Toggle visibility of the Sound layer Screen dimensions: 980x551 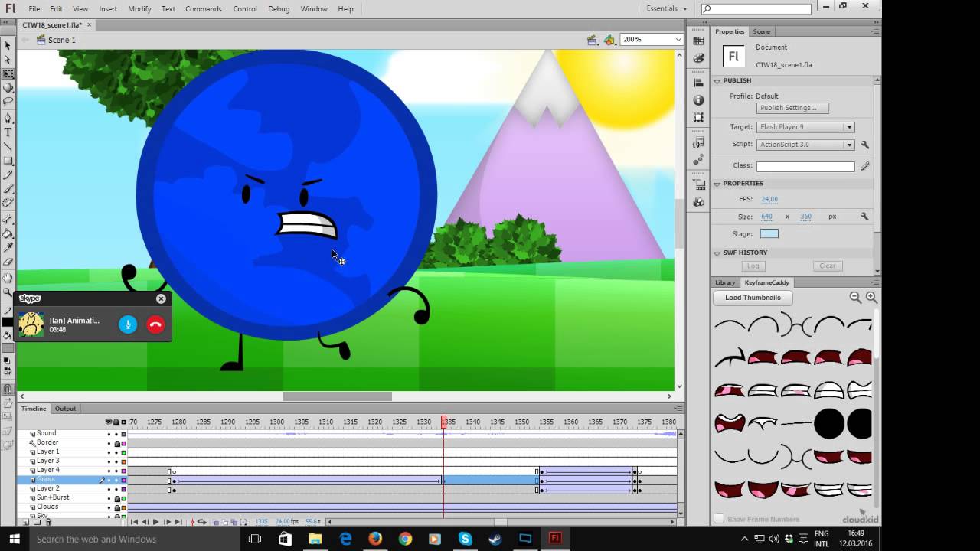click(109, 434)
